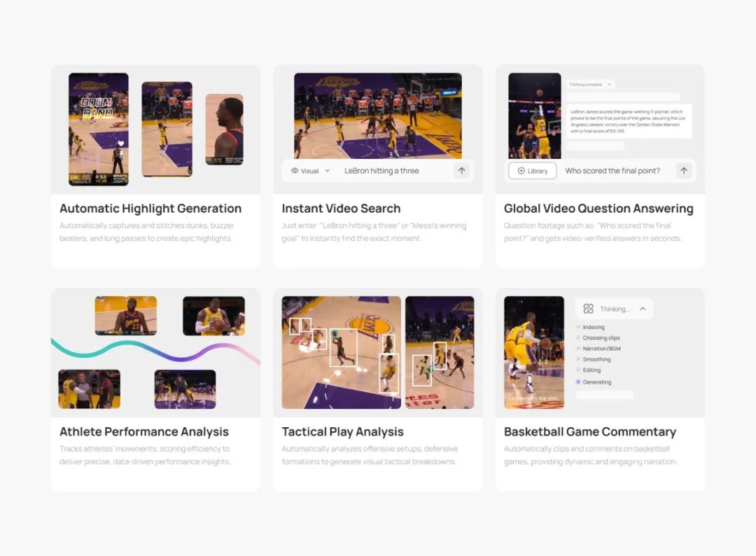Submit the LeBron hitting a three search arrow
756x556 pixels.
(x=461, y=171)
